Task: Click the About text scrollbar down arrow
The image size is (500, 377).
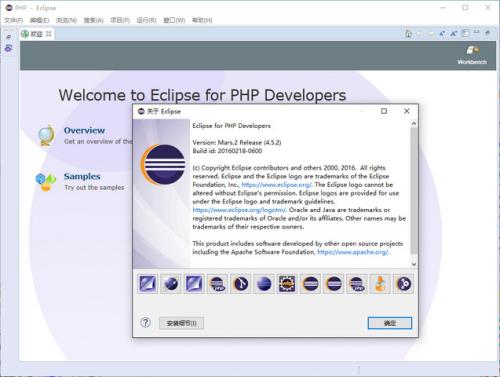Action: pos(414,264)
